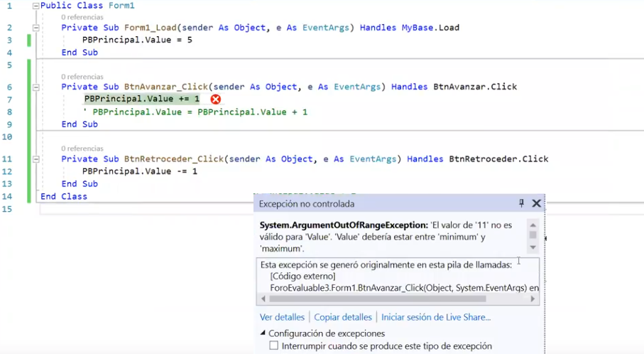644x354 pixels.
Task: Click 'End Class' on line 14
Action: pos(64,196)
